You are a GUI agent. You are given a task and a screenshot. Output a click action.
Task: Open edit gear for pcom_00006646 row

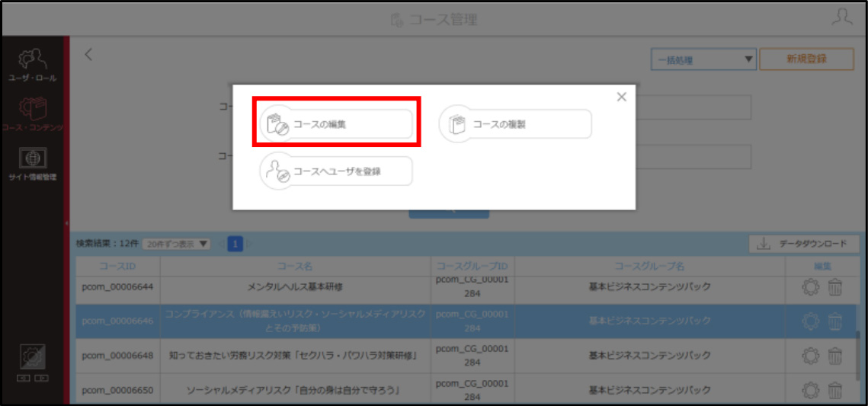click(810, 321)
